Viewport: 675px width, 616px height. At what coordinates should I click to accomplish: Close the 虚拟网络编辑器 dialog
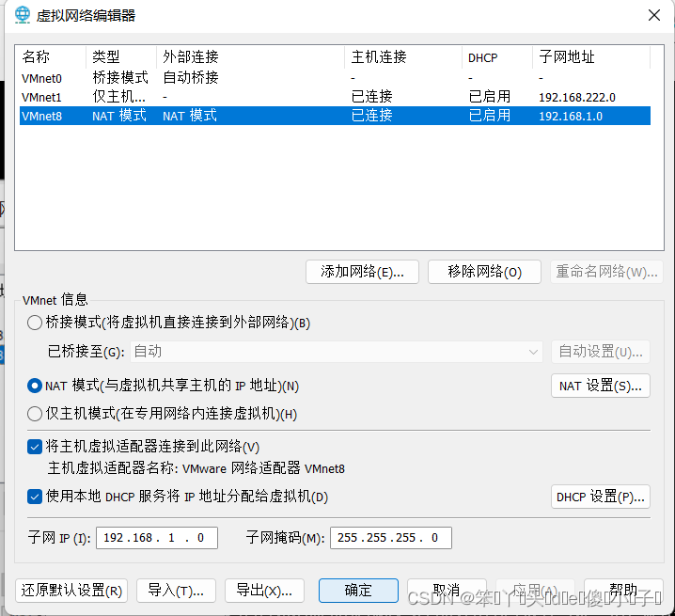(x=654, y=15)
